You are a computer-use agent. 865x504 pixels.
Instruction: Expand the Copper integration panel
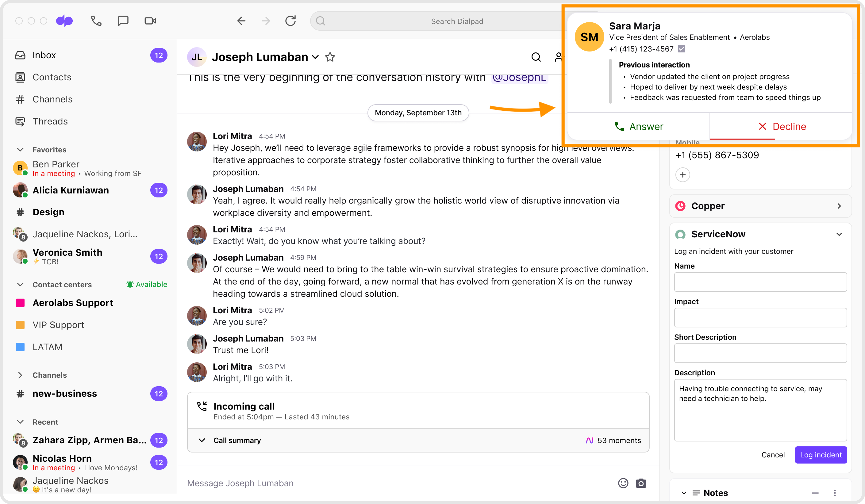click(x=839, y=206)
